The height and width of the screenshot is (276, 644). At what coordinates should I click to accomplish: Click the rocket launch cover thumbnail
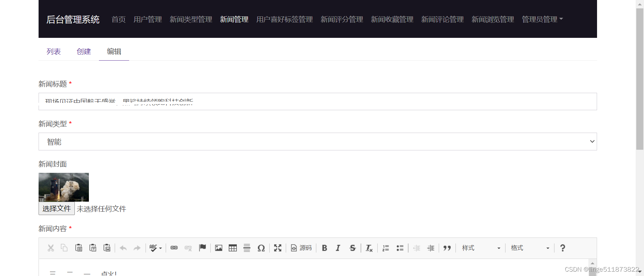click(x=64, y=187)
